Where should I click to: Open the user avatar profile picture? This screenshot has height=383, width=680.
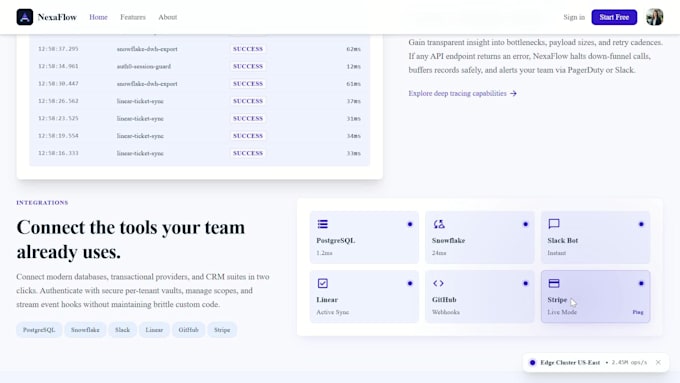tap(654, 17)
